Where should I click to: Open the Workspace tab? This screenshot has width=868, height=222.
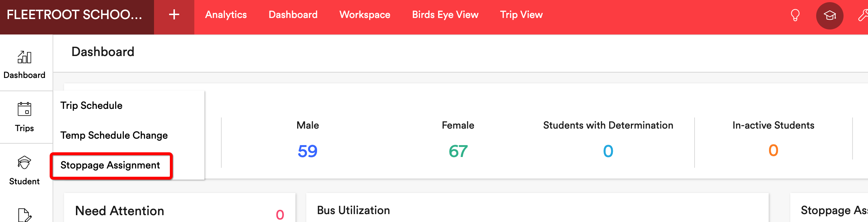tap(365, 15)
